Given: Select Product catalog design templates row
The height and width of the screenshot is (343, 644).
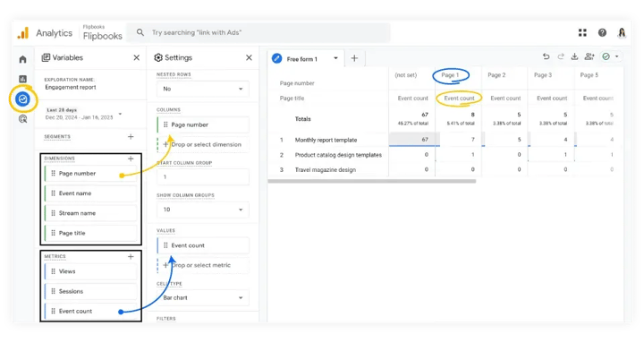Looking at the screenshot, I should click(338, 155).
